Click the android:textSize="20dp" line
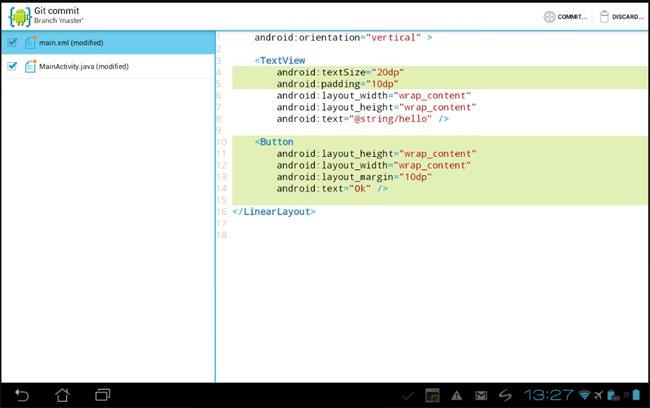 340,72
